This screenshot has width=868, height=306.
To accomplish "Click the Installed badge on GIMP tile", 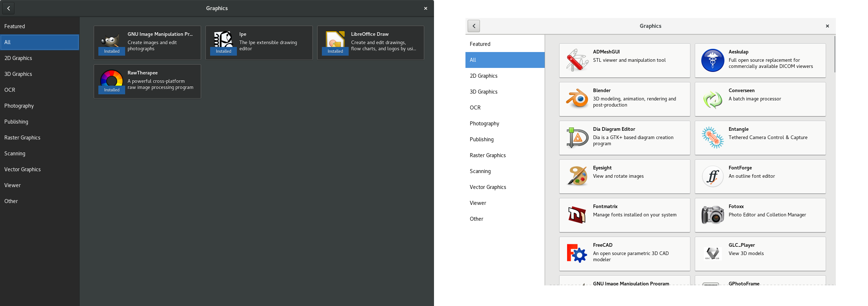I will point(112,51).
